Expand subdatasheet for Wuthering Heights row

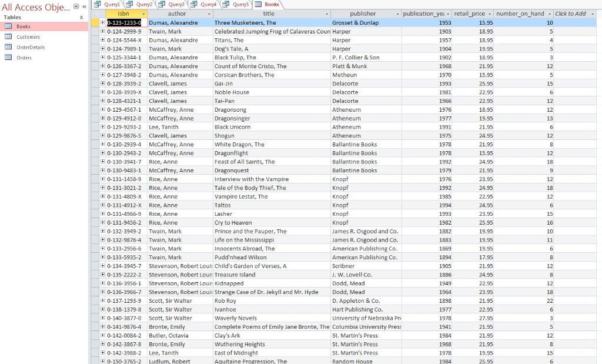102,344
